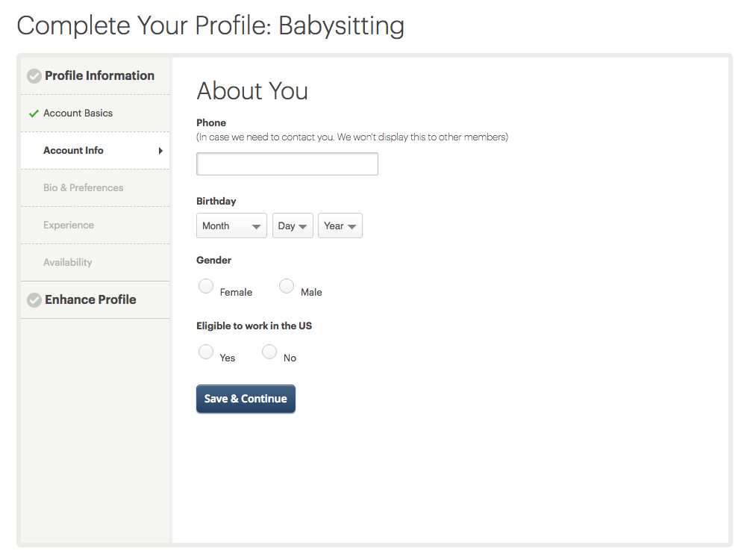
Task: Select the Male gender radio button
Action: [x=287, y=287]
